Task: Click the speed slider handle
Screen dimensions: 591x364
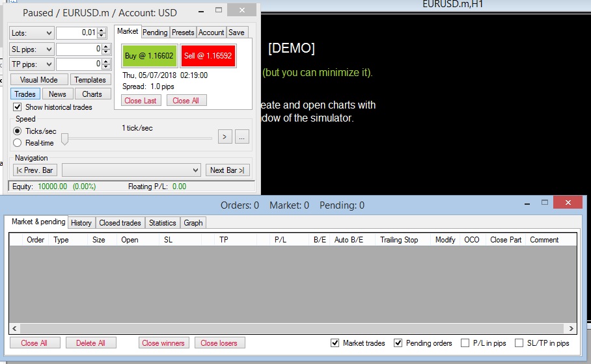Action: (65, 138)
